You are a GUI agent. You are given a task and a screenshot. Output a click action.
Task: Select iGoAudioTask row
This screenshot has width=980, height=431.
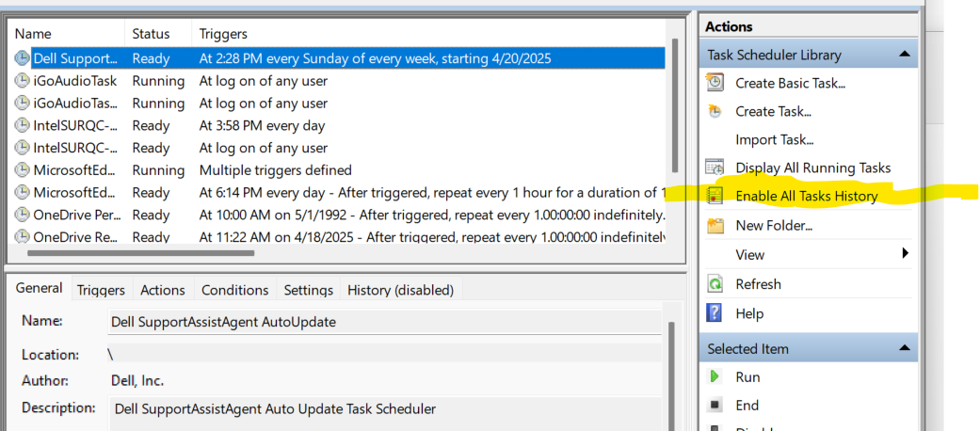click(x=338, y=81)
